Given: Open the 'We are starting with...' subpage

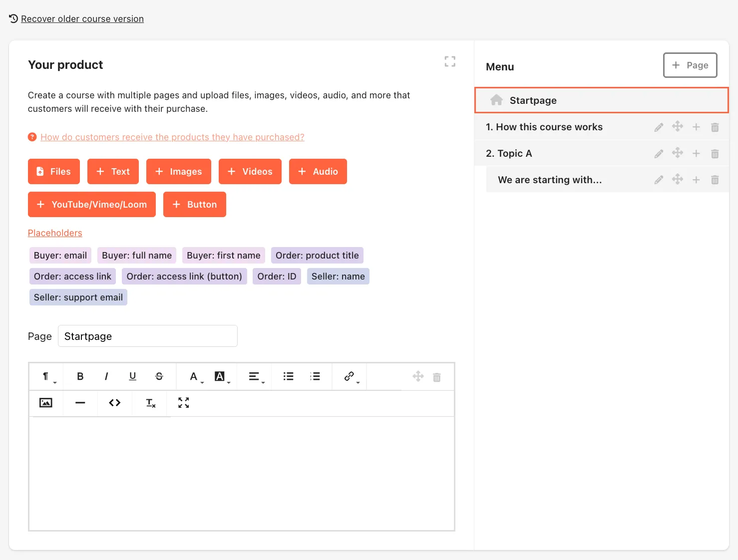Looking at the screenshot, I should [550, 180].
